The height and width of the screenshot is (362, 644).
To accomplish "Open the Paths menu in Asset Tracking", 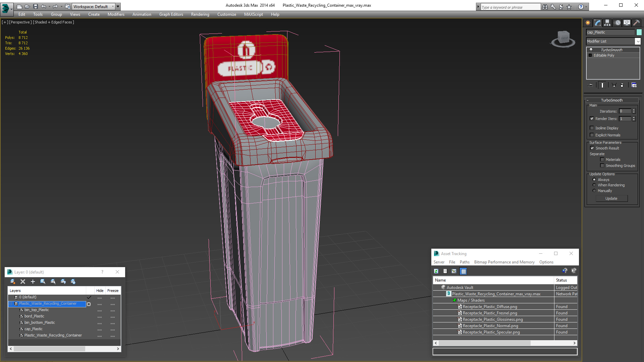I will [x=464, y=262].
